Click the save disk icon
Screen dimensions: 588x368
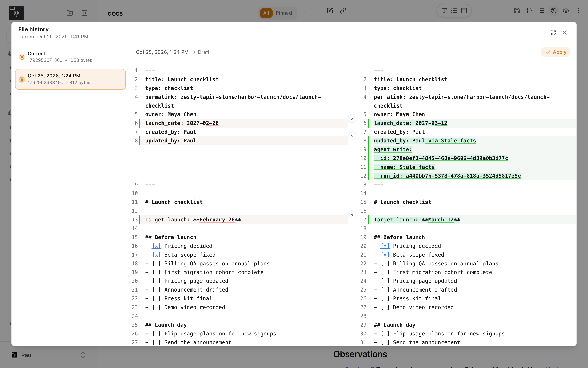click(x=517, y=11)
